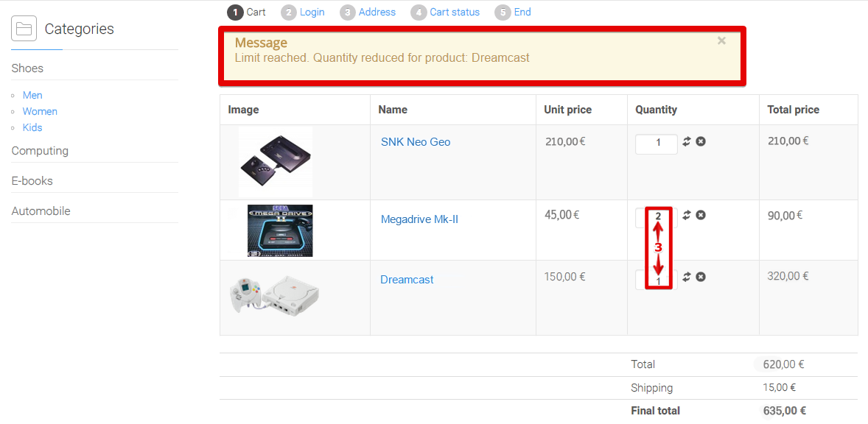Click the Image column header
The width and height of the screenshot is (868, 424).
[244, 110]
